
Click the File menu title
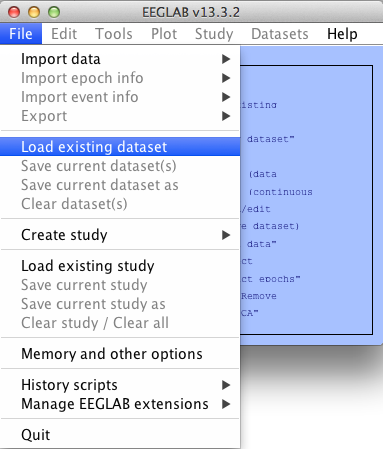21,34
